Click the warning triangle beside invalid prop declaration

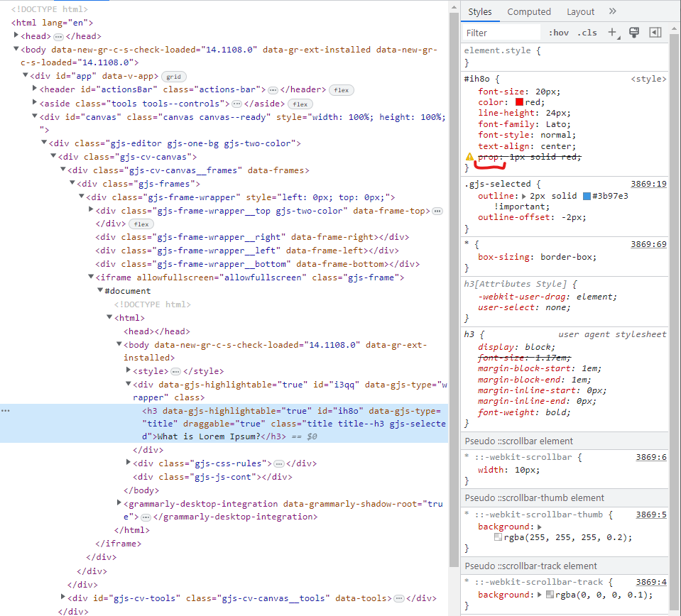pyautogui.click(x=469, y=156)
